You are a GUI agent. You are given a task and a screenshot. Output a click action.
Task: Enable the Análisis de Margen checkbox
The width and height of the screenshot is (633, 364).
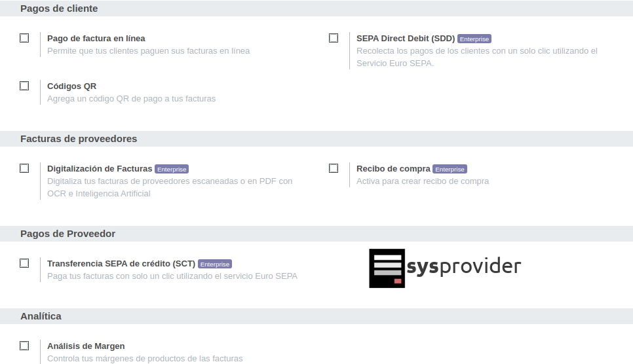click(24, 346)
